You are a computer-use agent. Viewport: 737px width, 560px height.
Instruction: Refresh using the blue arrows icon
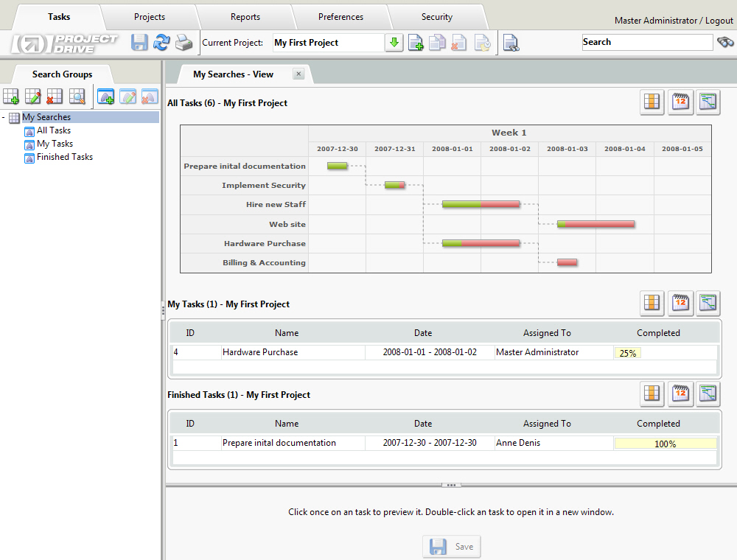[x=161, y=42]
